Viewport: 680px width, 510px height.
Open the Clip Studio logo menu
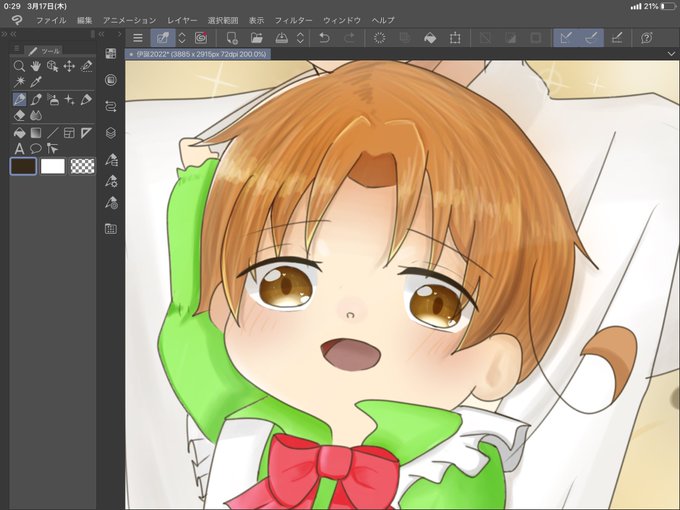[16, 20]
